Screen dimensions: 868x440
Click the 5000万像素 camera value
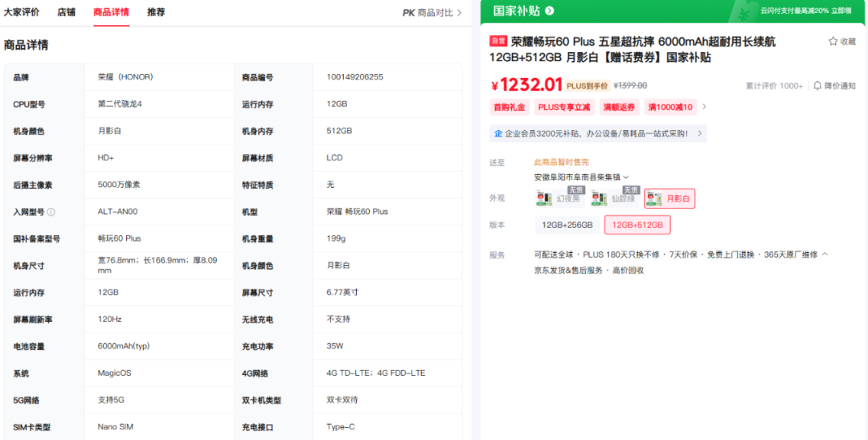pyautogui.click(x=119, y=185)
